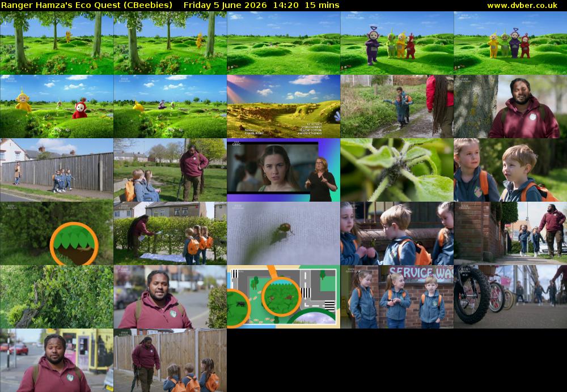Viewport: 567px width, 392px height.
Task: Open first thumbnail with yellow Teletubby between trees
Action: [x=56, y=43]
